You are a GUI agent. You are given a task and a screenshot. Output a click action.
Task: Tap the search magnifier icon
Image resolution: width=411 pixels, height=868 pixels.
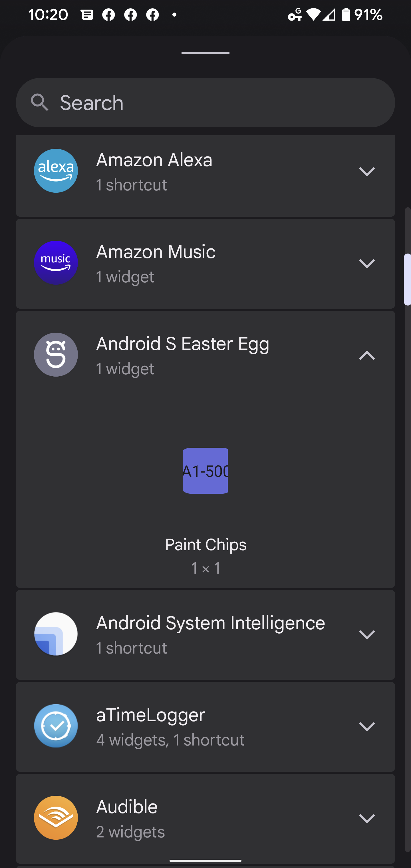39,103
